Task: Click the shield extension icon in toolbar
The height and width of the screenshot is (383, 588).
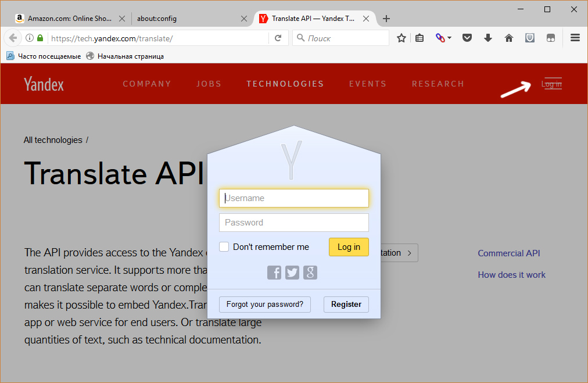Action: pyautogui.click(x=530, y=38)
